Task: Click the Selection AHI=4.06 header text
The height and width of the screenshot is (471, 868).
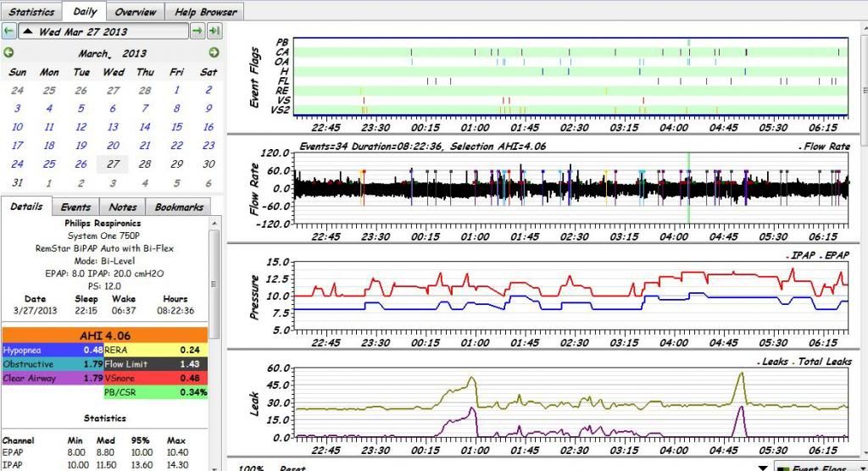Action: point(498,146)
